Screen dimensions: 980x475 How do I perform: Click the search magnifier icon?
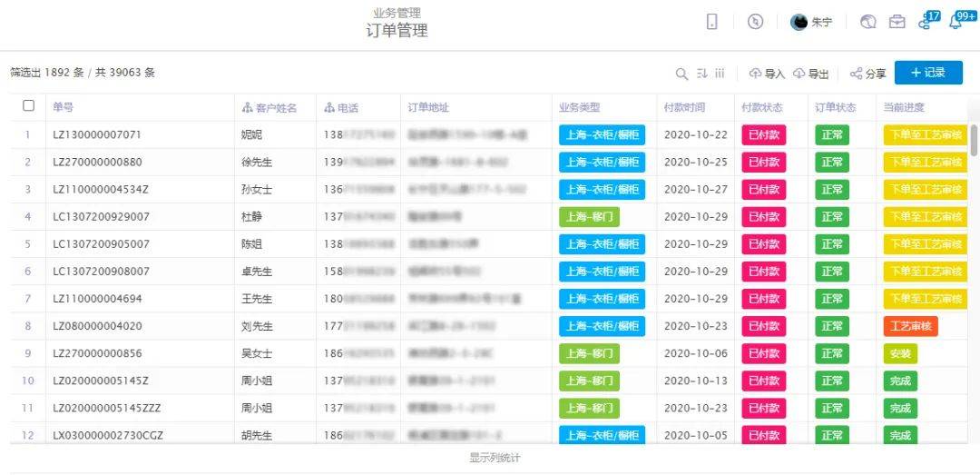tap(681, 74)
